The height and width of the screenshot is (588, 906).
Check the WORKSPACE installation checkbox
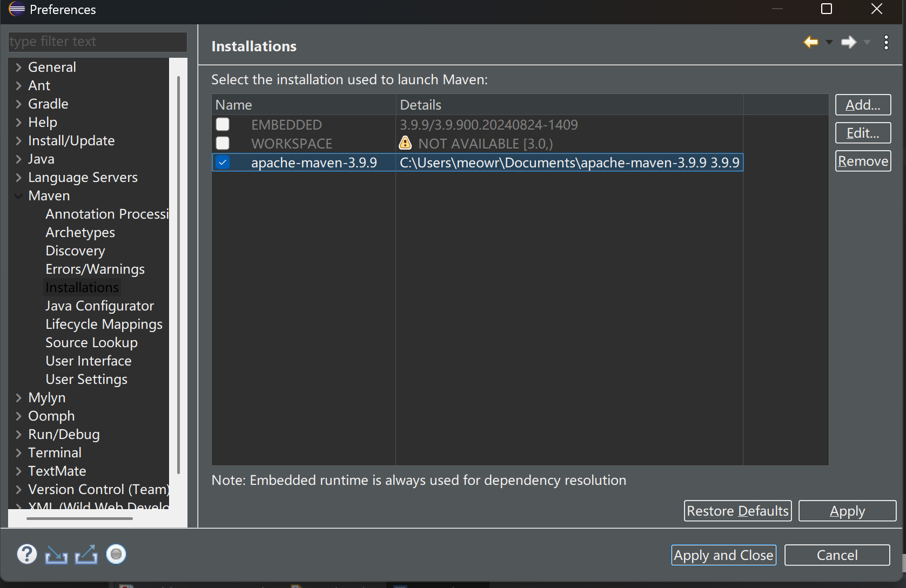tap(223, 144)
